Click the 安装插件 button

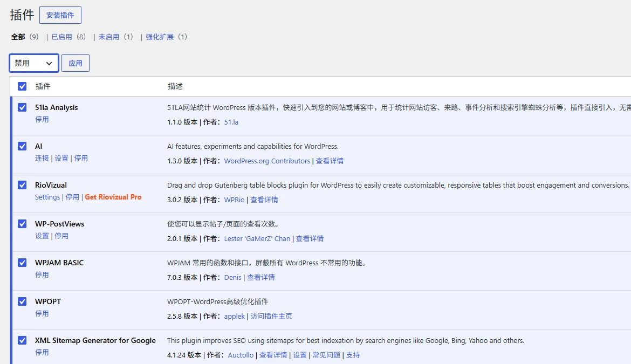pos(60,15)
